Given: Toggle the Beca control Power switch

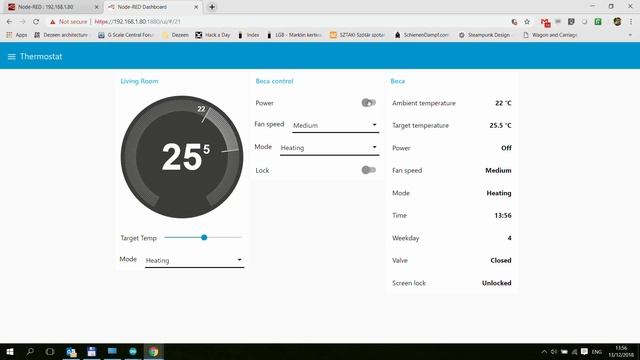Looking at the screenshot, I should coord(368,103).
